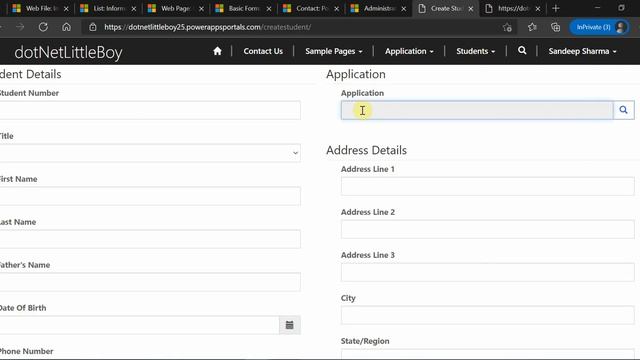The image size is (640, 360).
Task: Reload the page with the browser refresh icon
Action: point(43,27)
